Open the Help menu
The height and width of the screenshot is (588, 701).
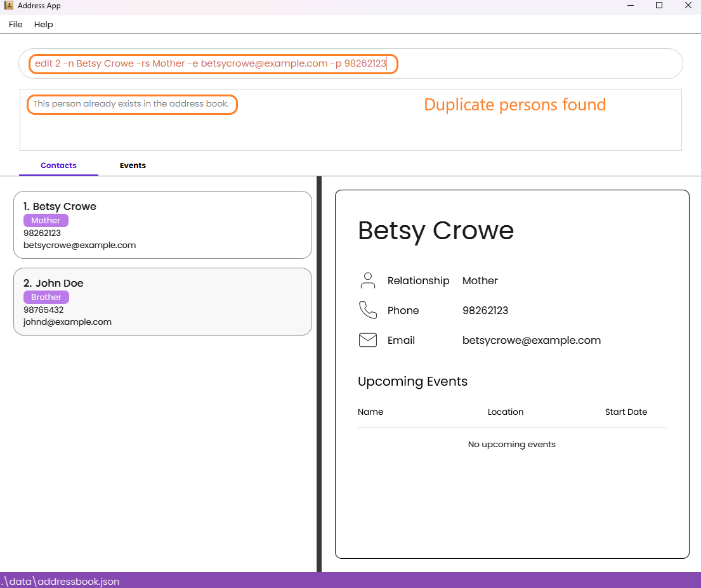[x=43, y=25]
